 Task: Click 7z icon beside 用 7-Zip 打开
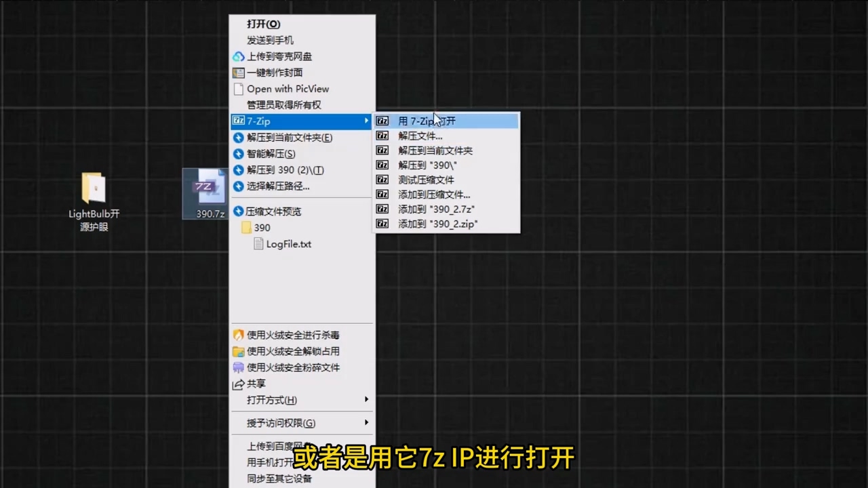pos(382,121)
